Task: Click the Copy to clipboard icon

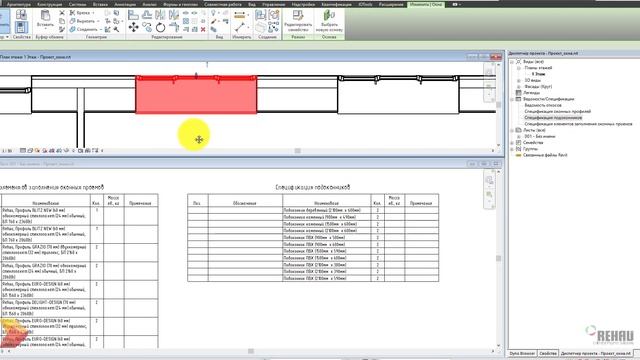Action: [x=62, y=21]
